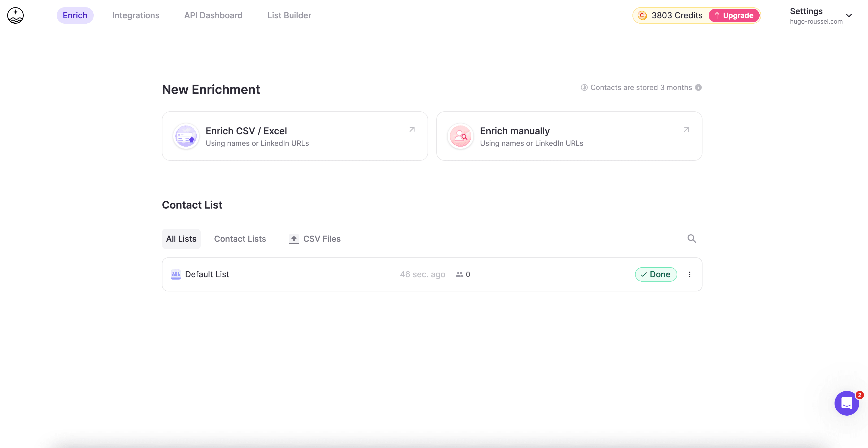Click the storage info icon
Screen dimensions: 868x448
point(699,87)
